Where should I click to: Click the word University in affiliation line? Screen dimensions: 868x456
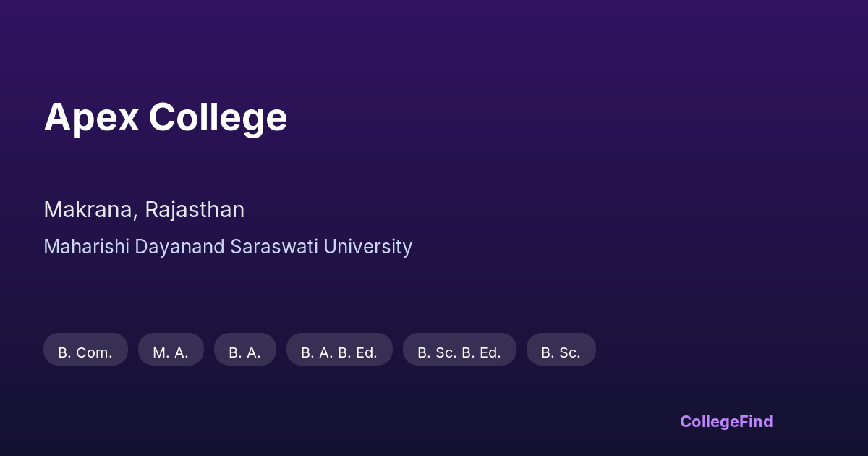367,247
